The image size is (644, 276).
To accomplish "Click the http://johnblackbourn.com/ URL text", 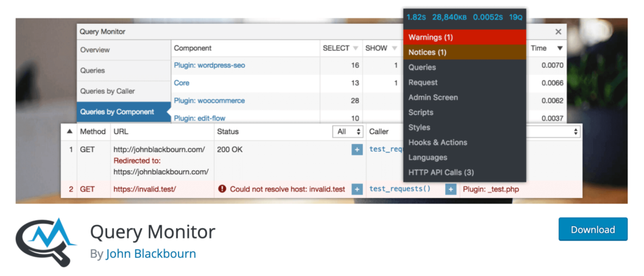I will 159,150.
